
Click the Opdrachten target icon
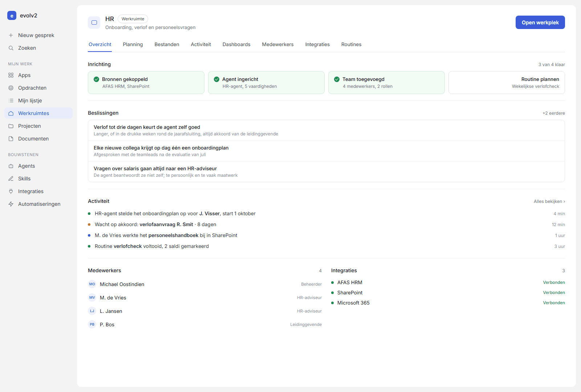tap(11, 88)
